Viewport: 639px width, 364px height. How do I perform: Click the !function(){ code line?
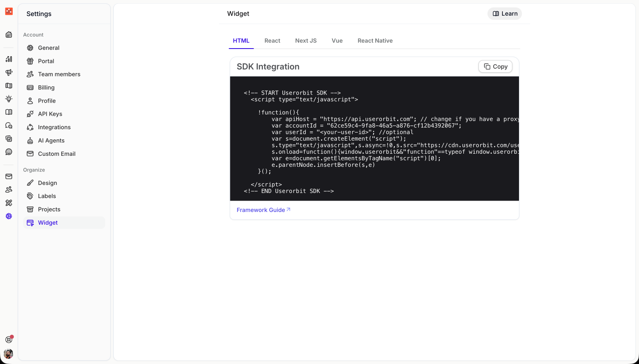point(279,113)
